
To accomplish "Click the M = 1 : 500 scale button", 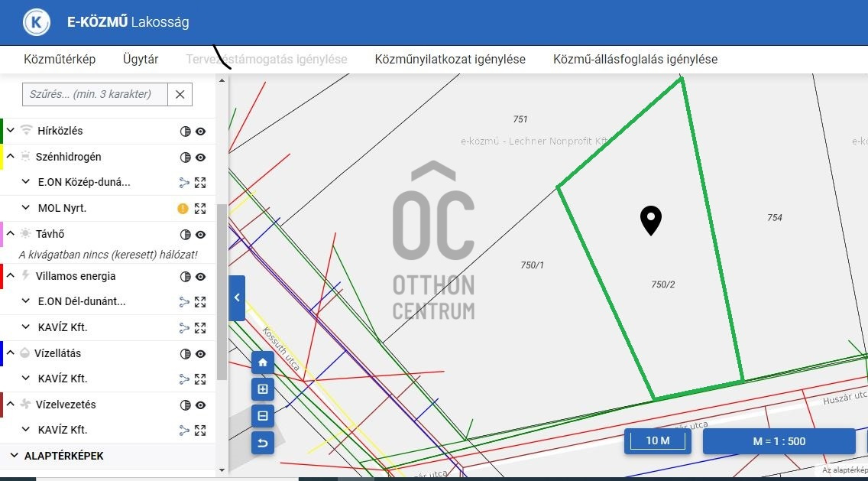I will click(779, 441).
